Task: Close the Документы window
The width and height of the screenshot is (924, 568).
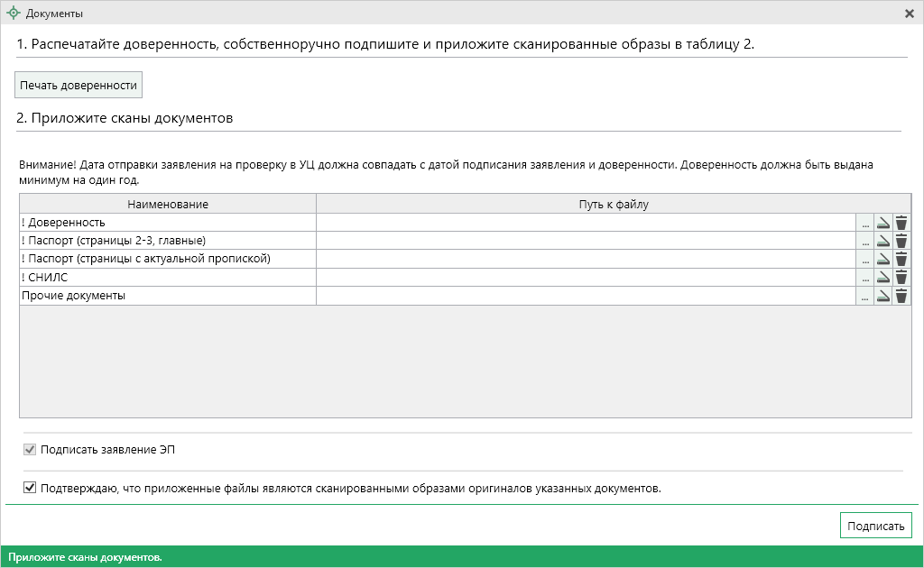Action: coord(909,14)
